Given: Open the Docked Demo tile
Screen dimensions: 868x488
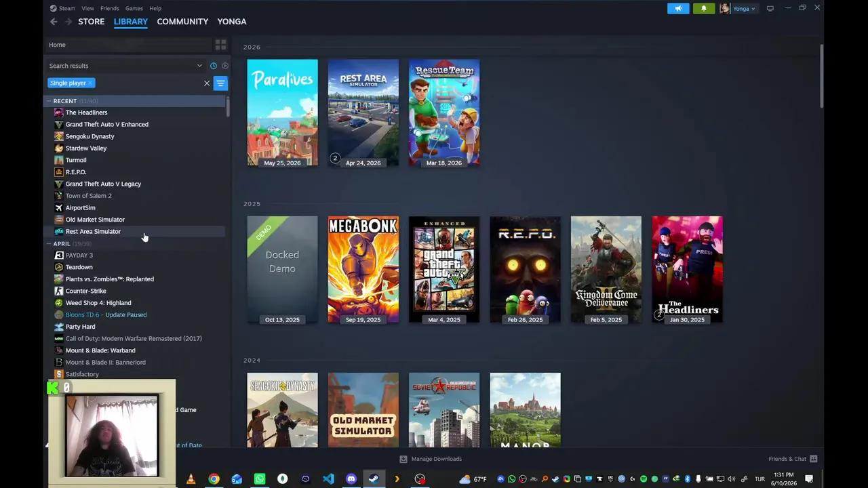Looking at the screenshot, I should [x=282, y=269].
